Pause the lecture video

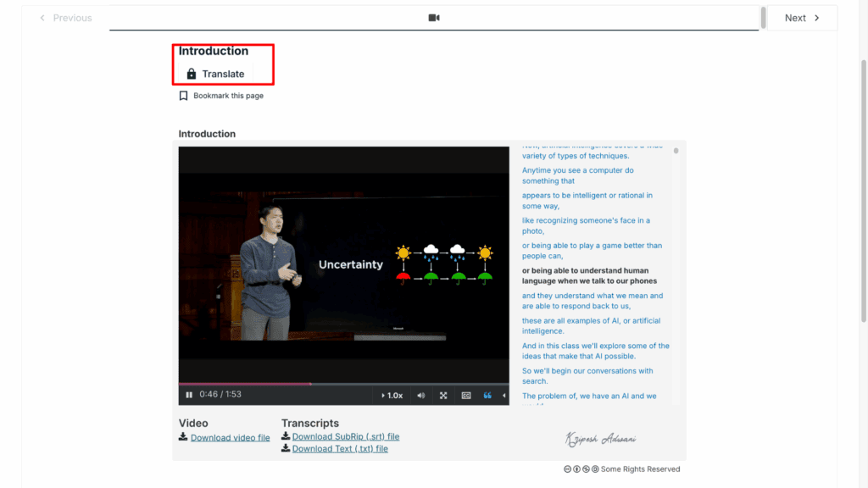click(x=189, y=395)
